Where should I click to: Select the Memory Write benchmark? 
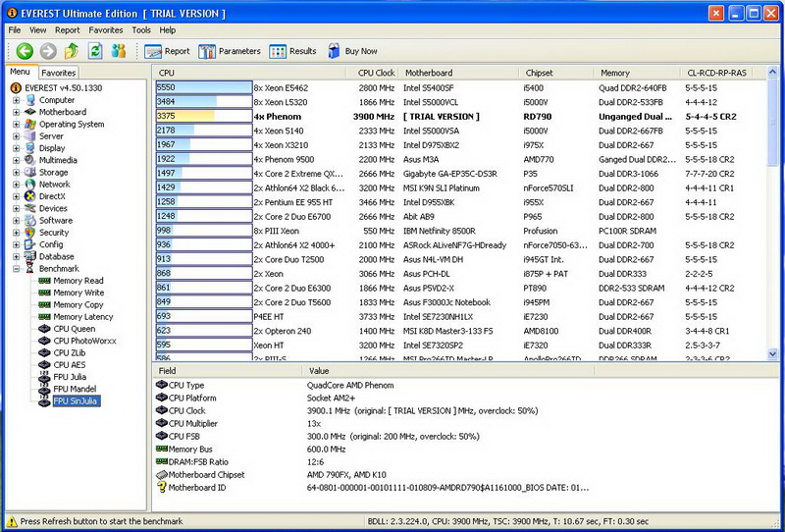click(x=78, y=293)
